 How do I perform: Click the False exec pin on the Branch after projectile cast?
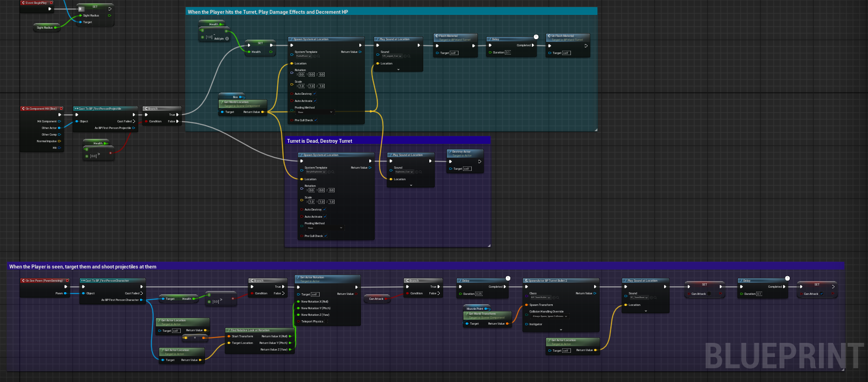click(177, 121)
